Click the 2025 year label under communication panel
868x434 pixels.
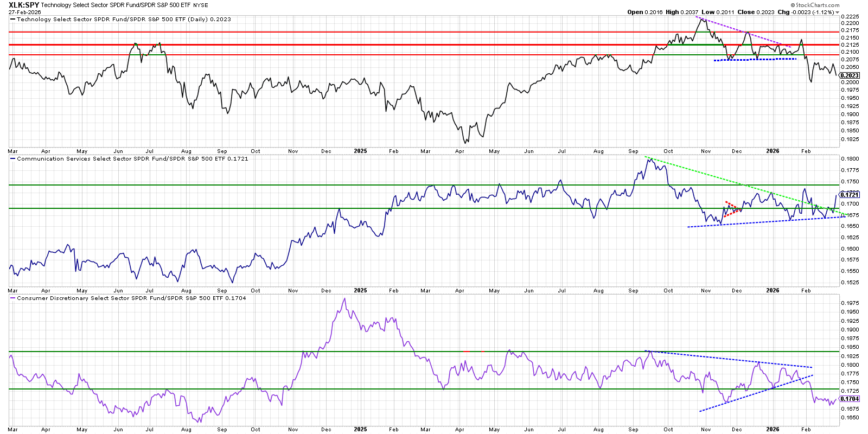pos(360,290)
